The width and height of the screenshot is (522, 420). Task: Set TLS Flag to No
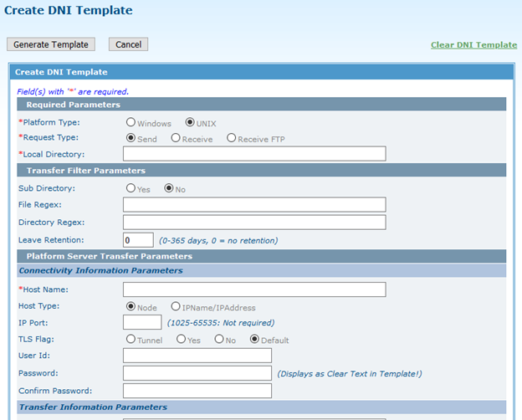[x=219, y=339]
